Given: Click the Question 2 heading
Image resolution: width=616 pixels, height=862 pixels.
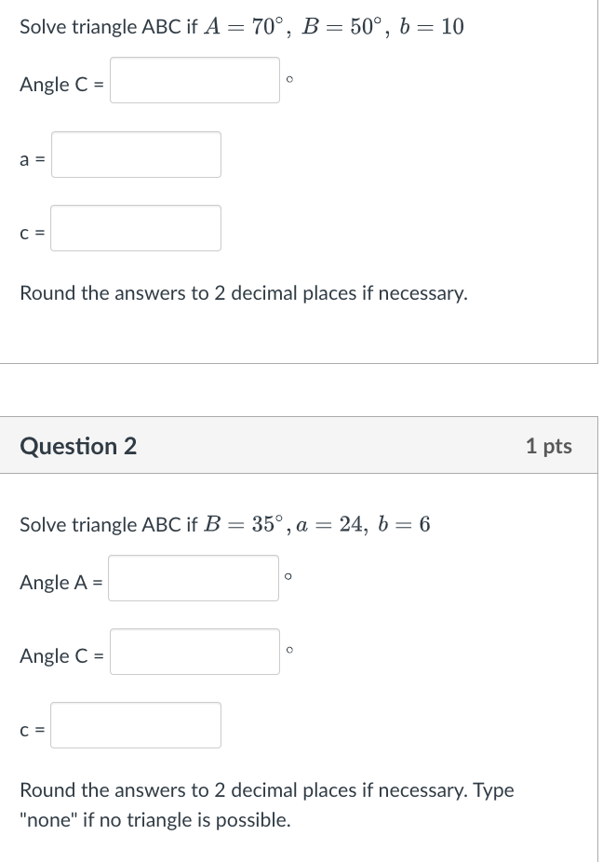Looking at the screenshot, I should coord(78,446).
